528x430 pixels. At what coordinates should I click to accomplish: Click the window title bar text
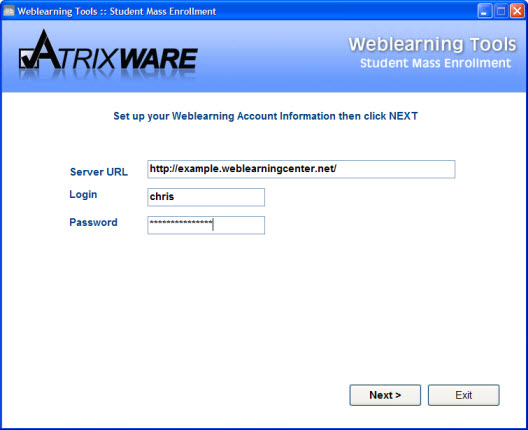pyautogui.click(x=117, y=11)
